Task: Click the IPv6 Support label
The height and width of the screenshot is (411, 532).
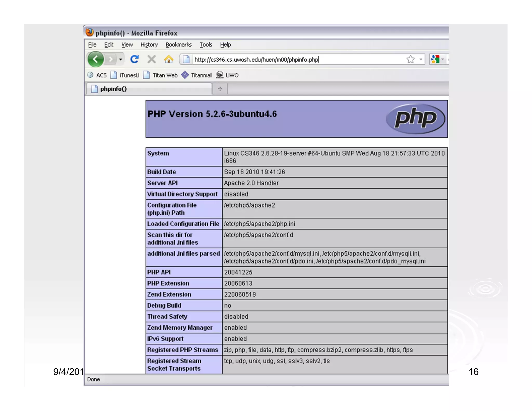Action: point(165,339)
